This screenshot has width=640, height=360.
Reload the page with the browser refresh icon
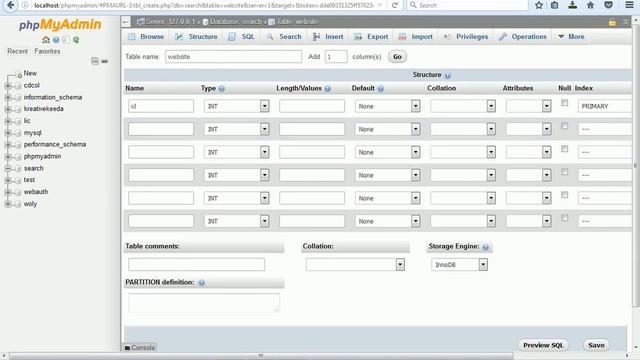395,5
